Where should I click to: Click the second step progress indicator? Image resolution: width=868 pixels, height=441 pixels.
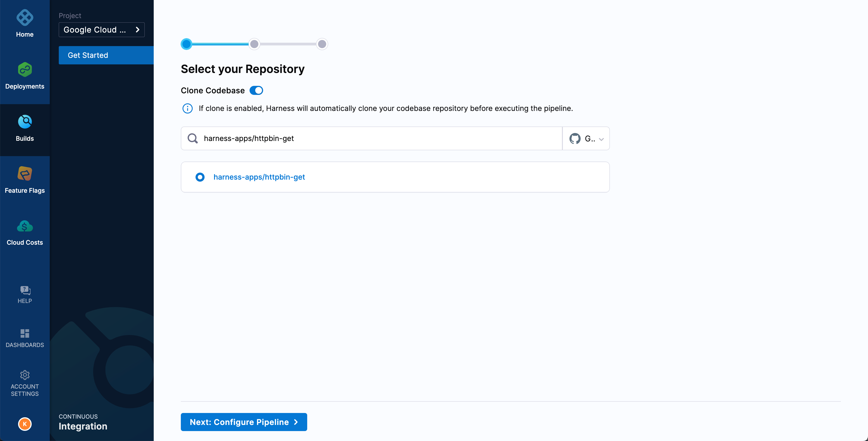[x=254, y=44]
